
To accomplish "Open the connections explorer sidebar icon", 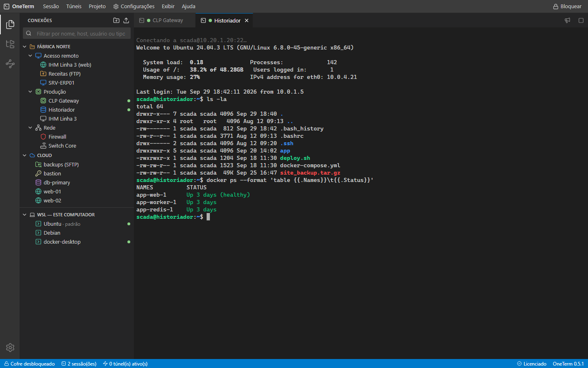I will click(x=10, y=25).
